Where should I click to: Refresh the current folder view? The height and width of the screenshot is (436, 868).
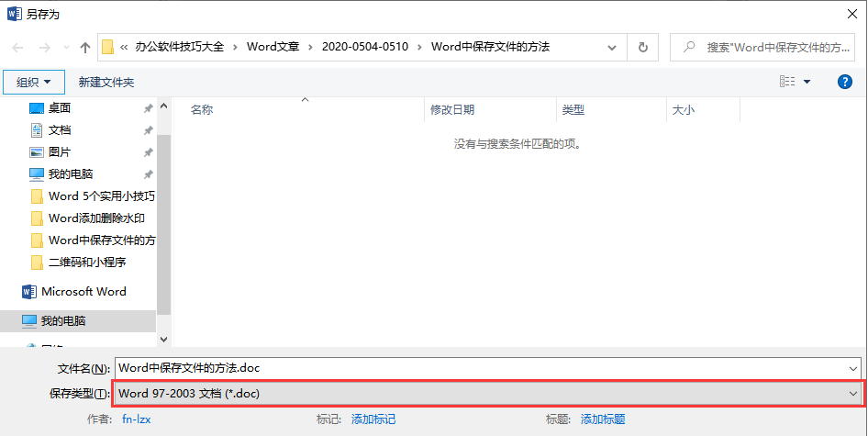coord(642,47)
